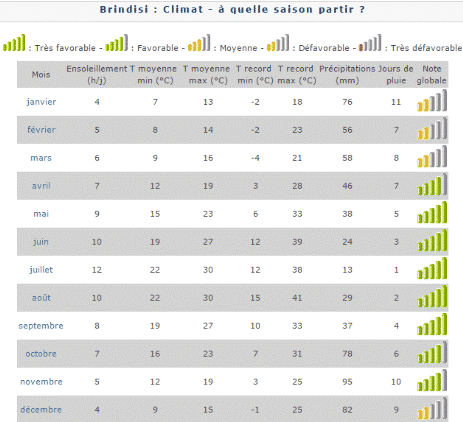Screen dimensions: 463x422
Task: Click the décembre global rating bars icon
Action: pyautogui.click(x=432, y=408)
